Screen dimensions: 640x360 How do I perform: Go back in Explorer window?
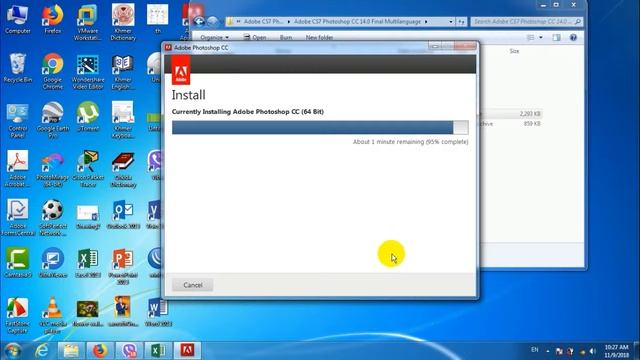(x=199, y=21)
